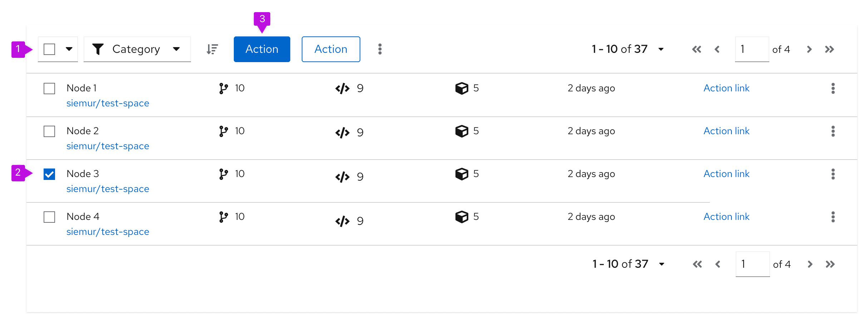Open kebab menu for Node 3 row

[833, 174]
